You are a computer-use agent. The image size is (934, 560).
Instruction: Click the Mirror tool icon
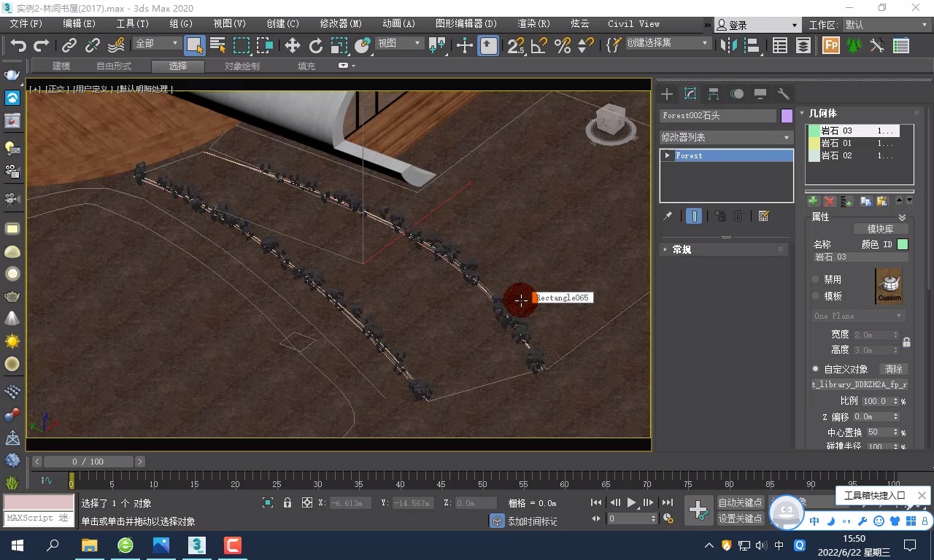[x=727, y=45]
